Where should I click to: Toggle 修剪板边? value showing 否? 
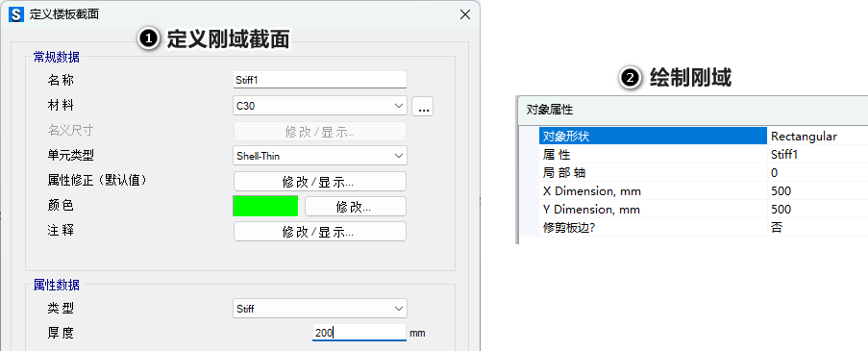818,227
